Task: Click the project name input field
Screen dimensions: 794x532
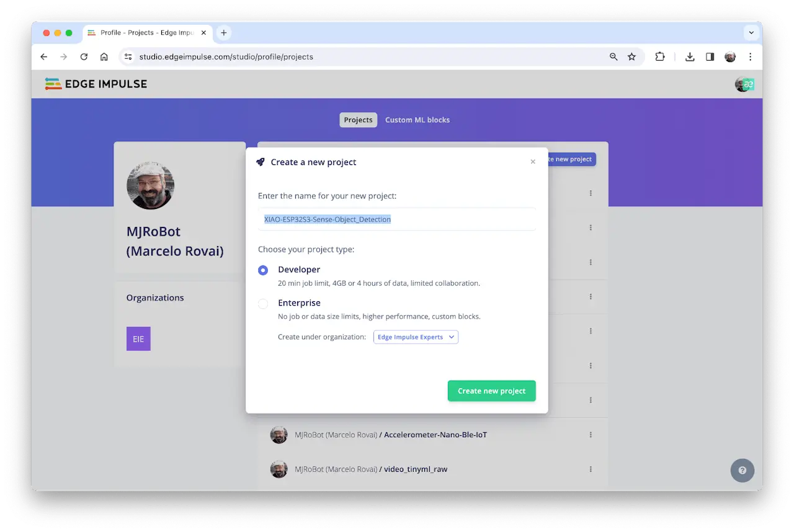Action: [396, 219]
